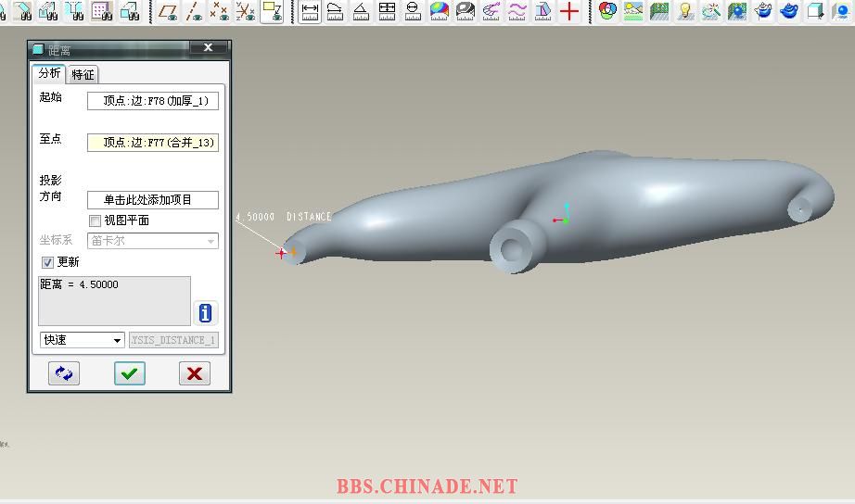Toggle datum points display icon

click(219, 11)
